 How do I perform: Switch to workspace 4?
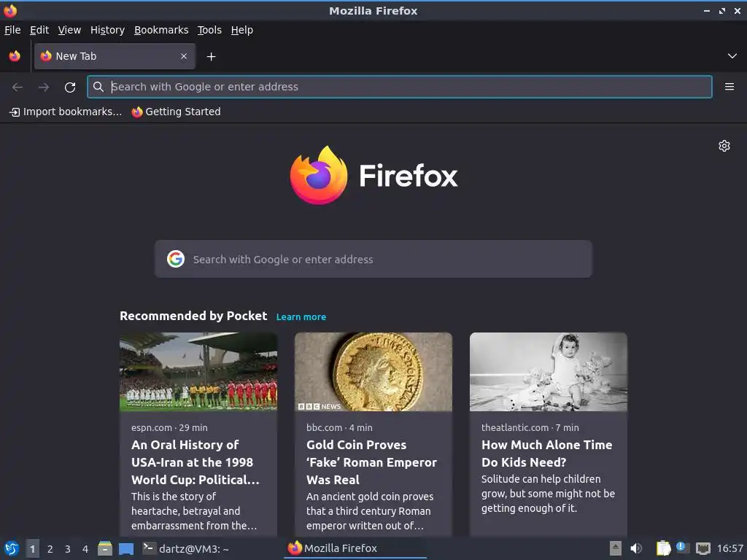85,549
